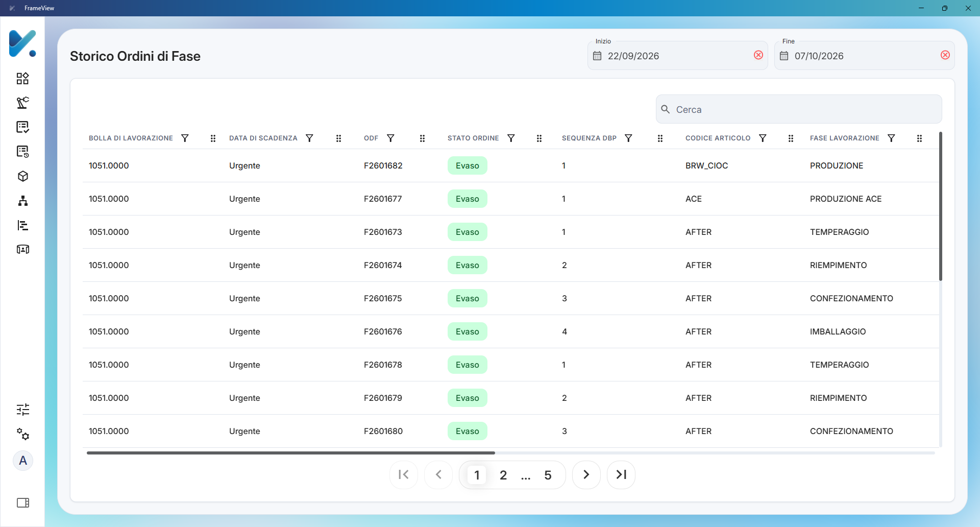This screenshot has height=527, width=980.
Task: Open the Inizio date calendar icon
Action: click(x=597, y=56)
